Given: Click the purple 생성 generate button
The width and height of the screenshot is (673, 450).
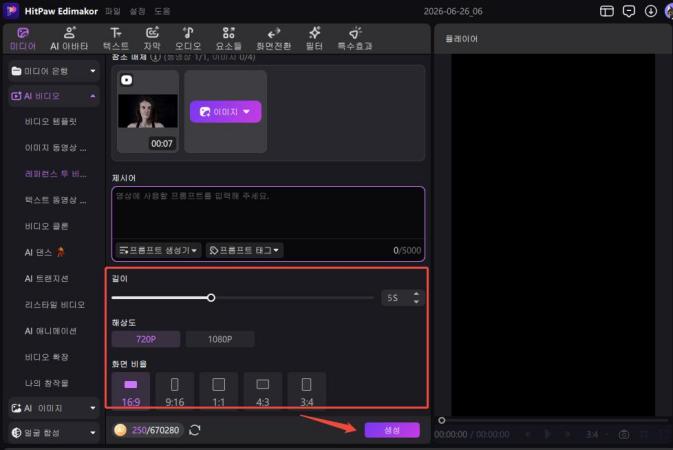Looking at the screenshot, I should [x=392, y=430].
